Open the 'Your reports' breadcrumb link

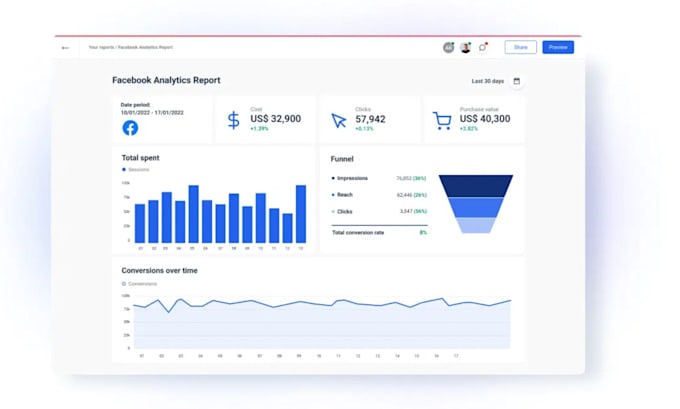[101, 47]
